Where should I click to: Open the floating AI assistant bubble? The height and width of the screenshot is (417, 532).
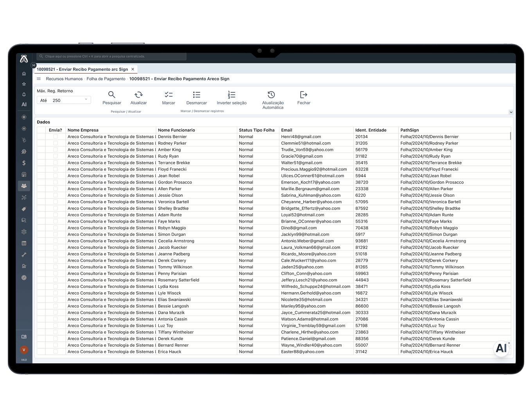501,348
